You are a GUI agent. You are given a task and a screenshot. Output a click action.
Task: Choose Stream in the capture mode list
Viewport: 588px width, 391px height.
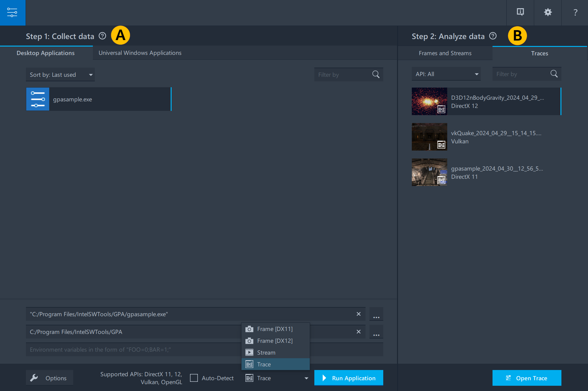pos(266,353)
